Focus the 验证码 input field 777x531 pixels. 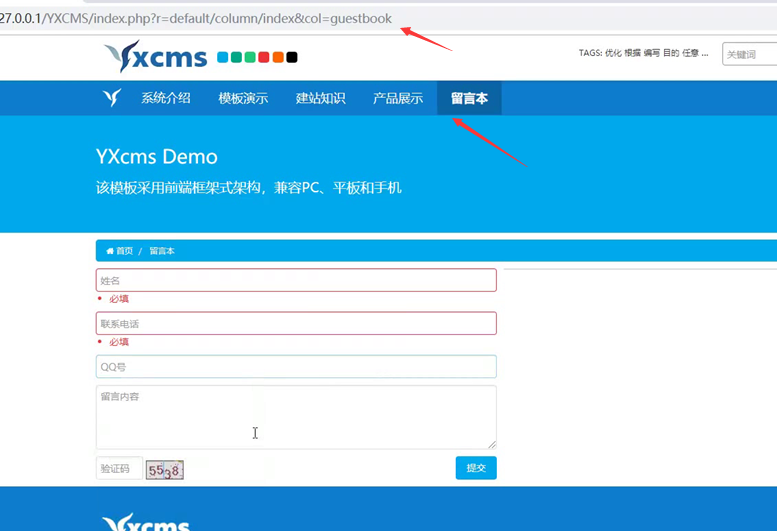click(x=119, y=468)
